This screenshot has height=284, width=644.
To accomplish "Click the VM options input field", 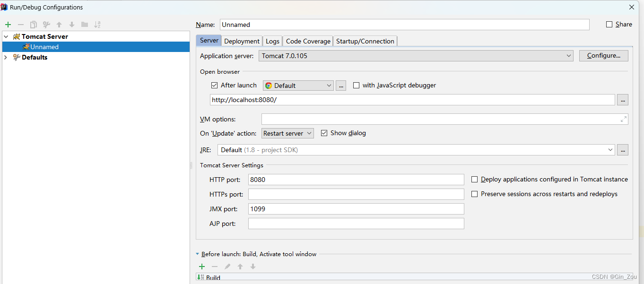I will (x=445, y=119).
